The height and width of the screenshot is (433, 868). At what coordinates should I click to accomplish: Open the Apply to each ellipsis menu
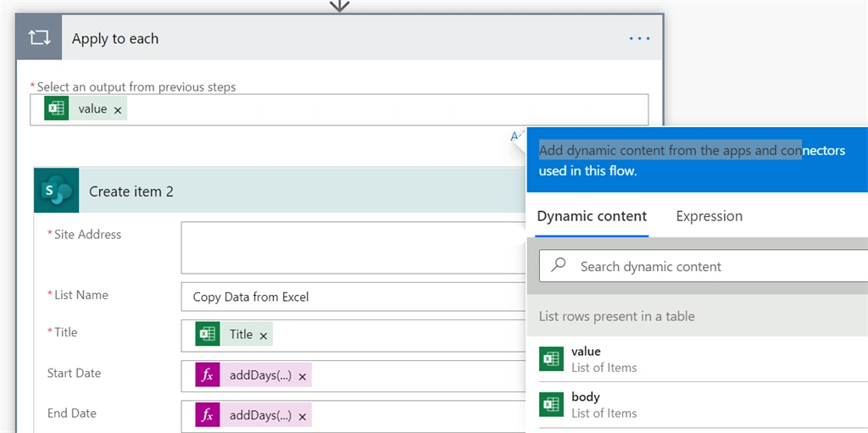point(639,38)
